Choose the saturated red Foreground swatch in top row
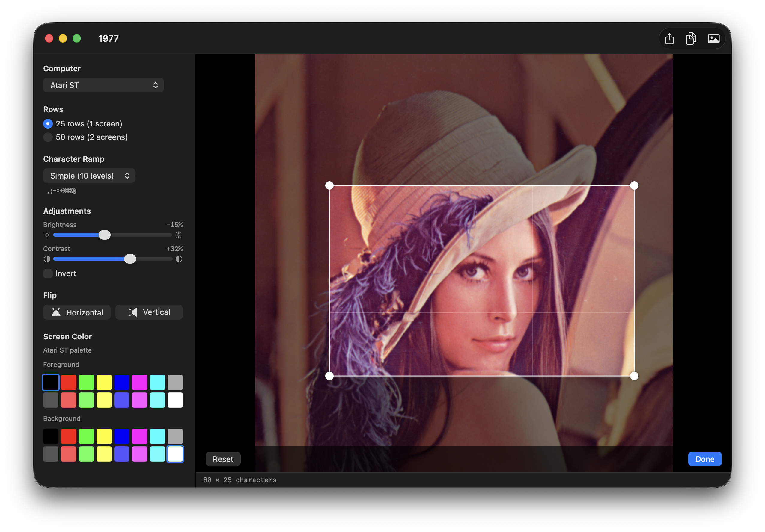The height and width of the screenshot is (532, 765). coord(69,382)
